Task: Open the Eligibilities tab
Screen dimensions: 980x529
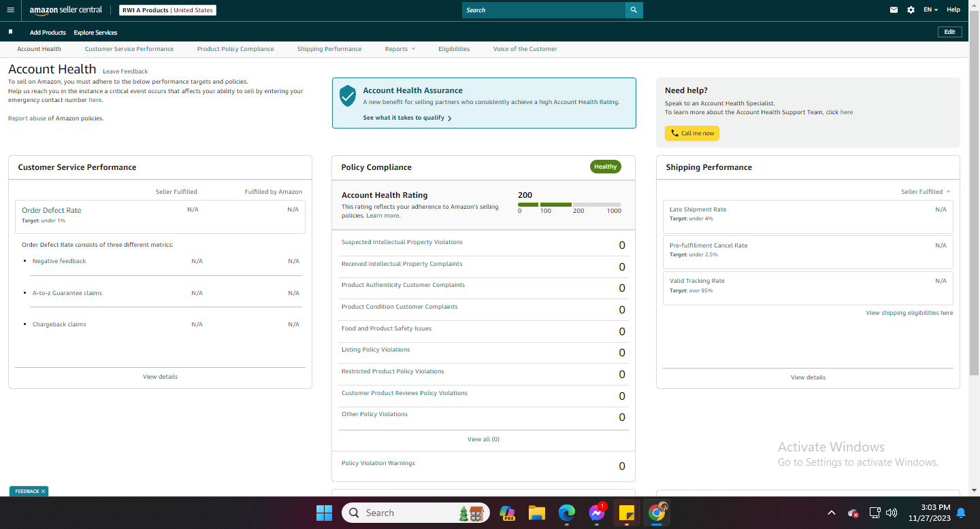Action: (454, 49)
